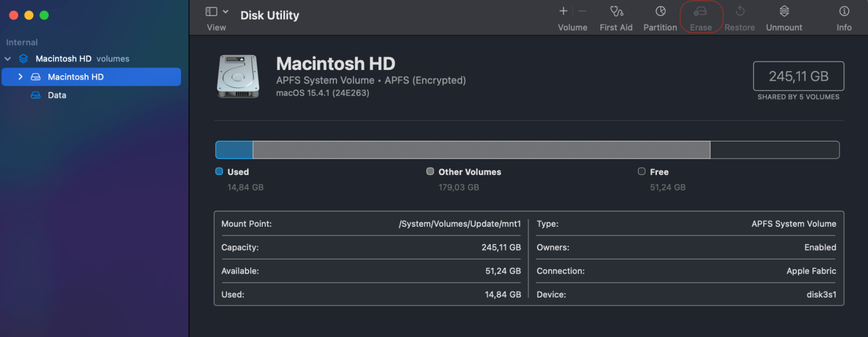Viewport: 868px width, 337px height.
Task: Click the Available 51,24 GB value
Action: (503, 271)
